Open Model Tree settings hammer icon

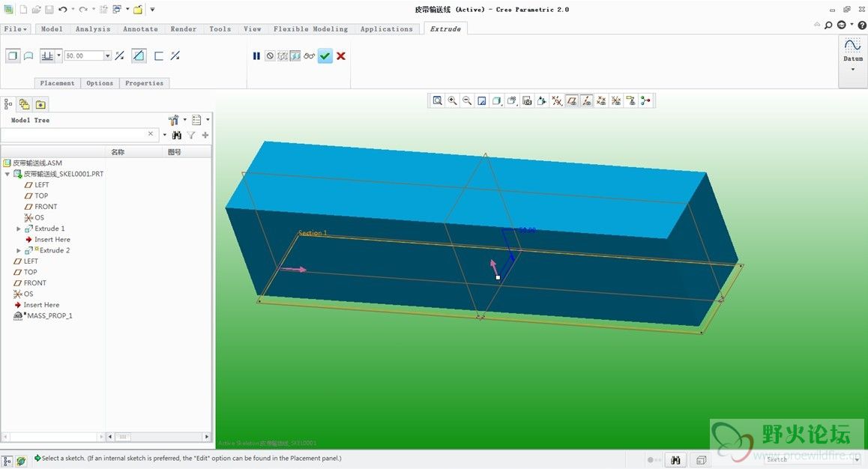pyautogui.click(x=173, y=120)
